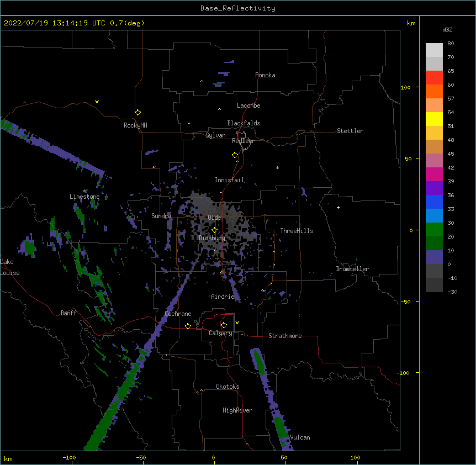
Task: Click the yellow diamond marker below RedDeer
Action: pyautogui.click(x=235, y=155)
